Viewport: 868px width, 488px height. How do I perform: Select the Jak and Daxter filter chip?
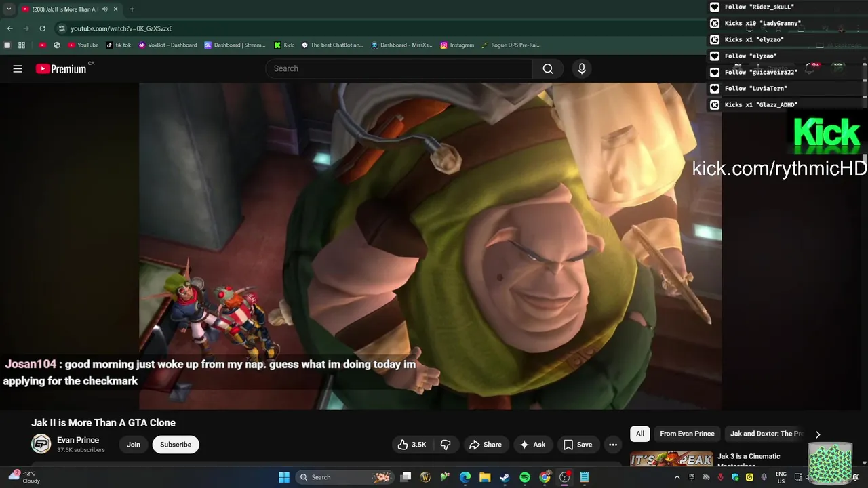pyautogui.click(x=766, y=434)
